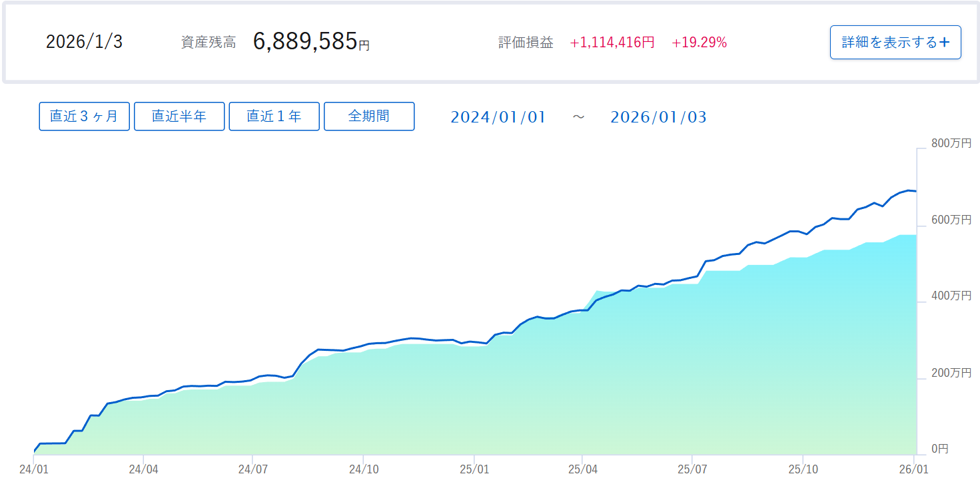This screenshot has height=490, width=980.
Task: Select the 全期間 period filter
Action: (369, 116)
